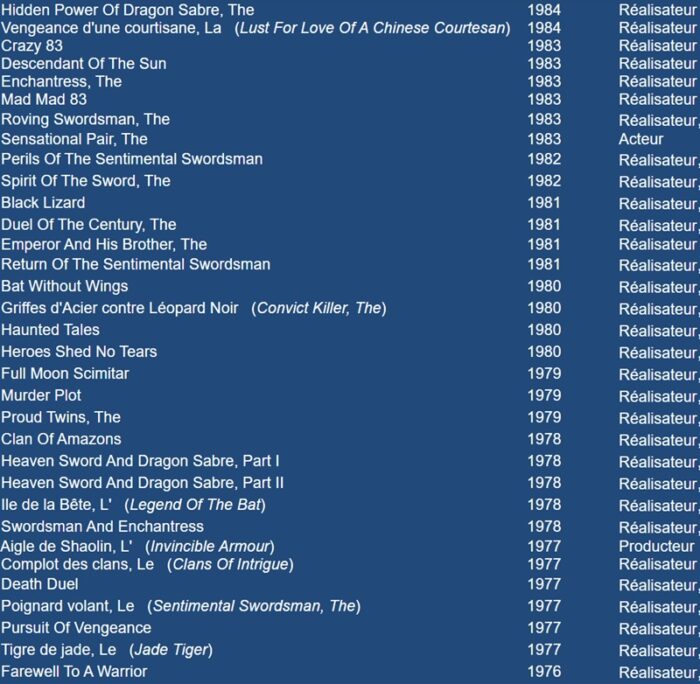The width and height of the screenshot is (700, 684).
Task: Open 'Duel Of The Century, The' page
Action: click(x=88, y=224)
